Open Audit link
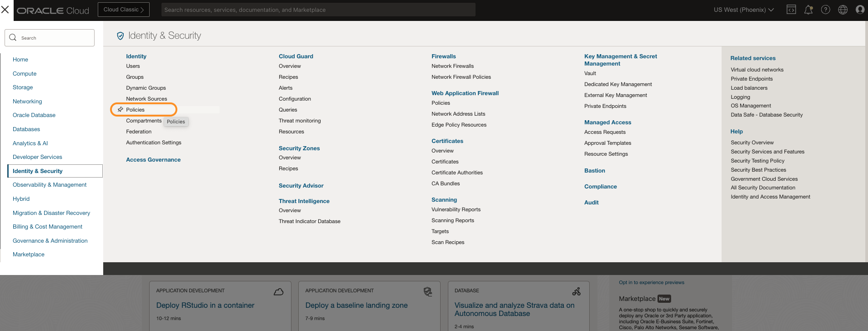Image resolution: width=868 pixels, height=331 pixels. [592, 203]
